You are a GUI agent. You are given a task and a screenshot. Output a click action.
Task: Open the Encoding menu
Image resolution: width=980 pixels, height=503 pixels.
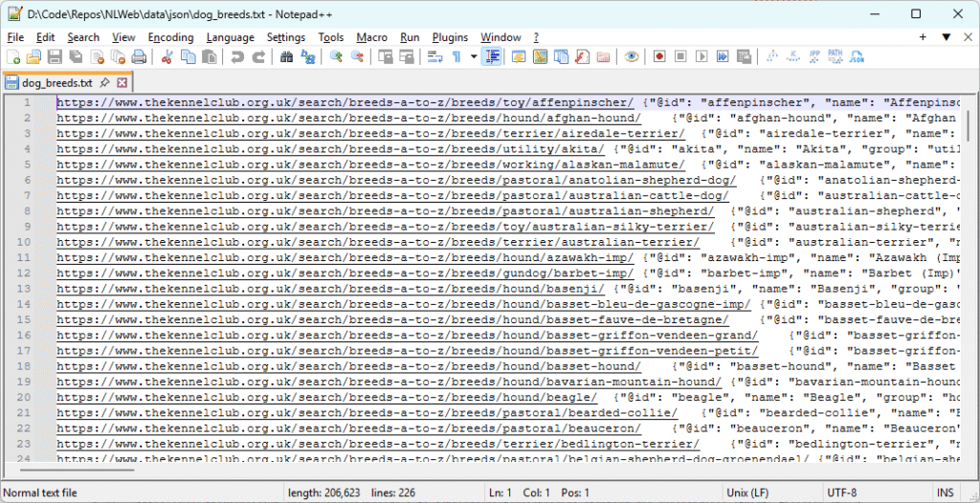pos(170,37)
